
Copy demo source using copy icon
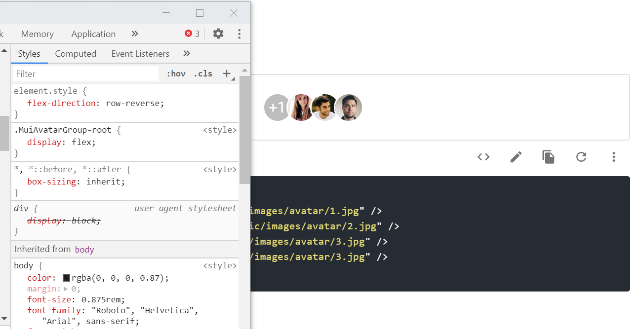tap(549, 157)
